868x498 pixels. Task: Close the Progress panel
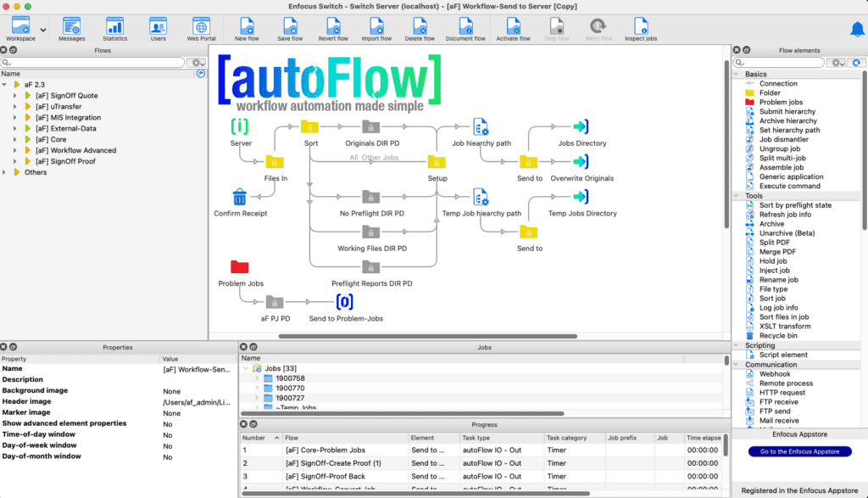[x=243, y=424]
